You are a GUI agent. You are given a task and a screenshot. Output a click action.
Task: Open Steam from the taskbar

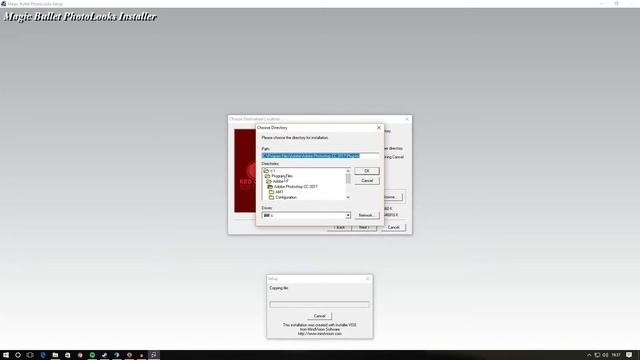tap(104, 355)
